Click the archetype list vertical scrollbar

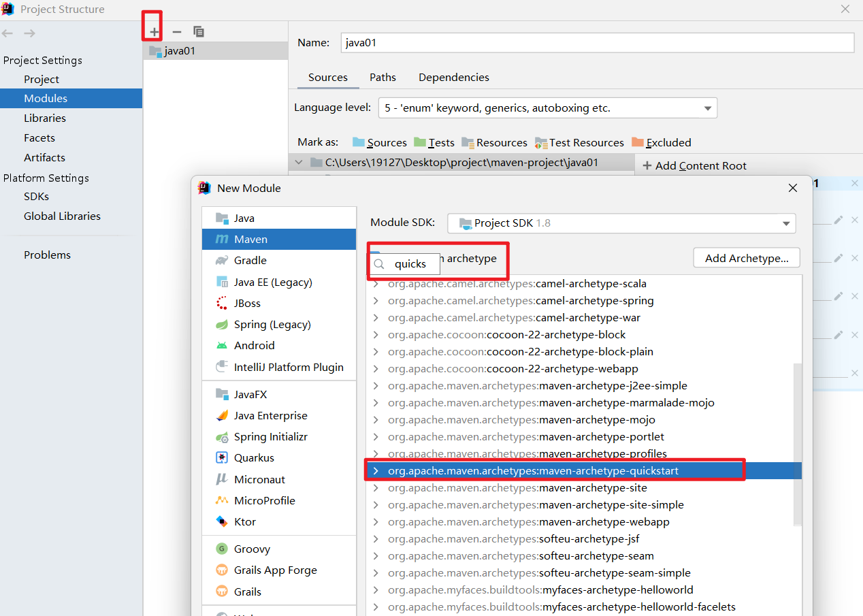click(797, 444)
